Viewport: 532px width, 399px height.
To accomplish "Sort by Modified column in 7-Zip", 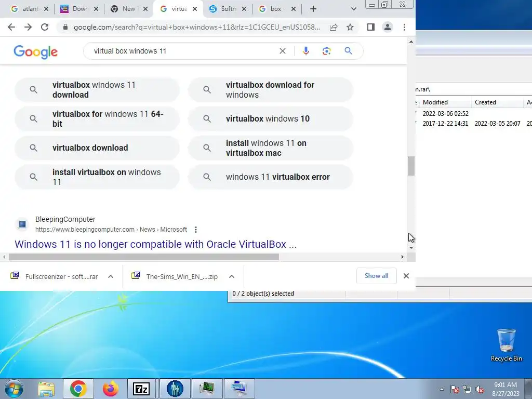I will pyautogui.click(x=445, y=102).
